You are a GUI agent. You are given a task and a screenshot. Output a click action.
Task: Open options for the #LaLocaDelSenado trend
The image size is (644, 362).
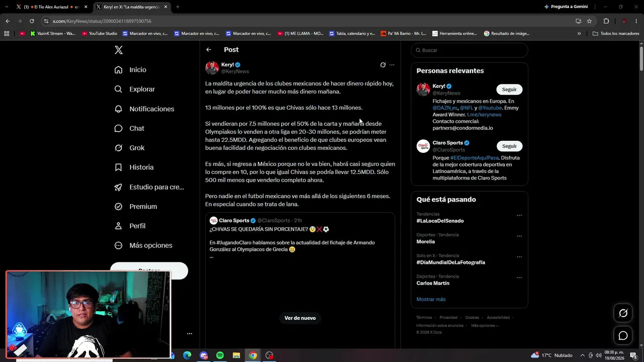pos(519,215)
